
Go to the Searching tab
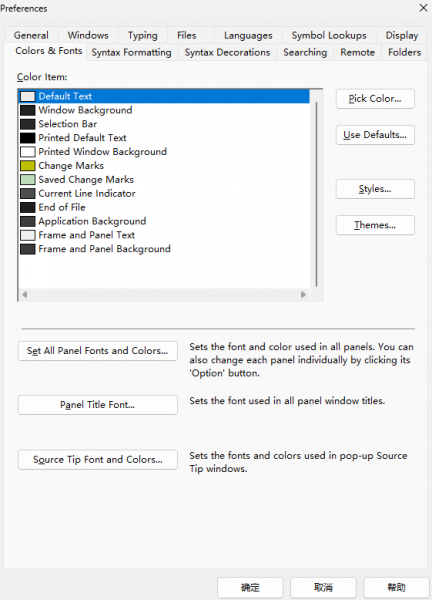[305, 52]
